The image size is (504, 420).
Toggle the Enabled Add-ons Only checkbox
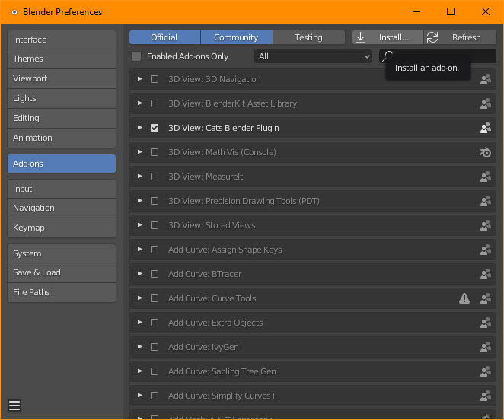[x=136, y=56]
